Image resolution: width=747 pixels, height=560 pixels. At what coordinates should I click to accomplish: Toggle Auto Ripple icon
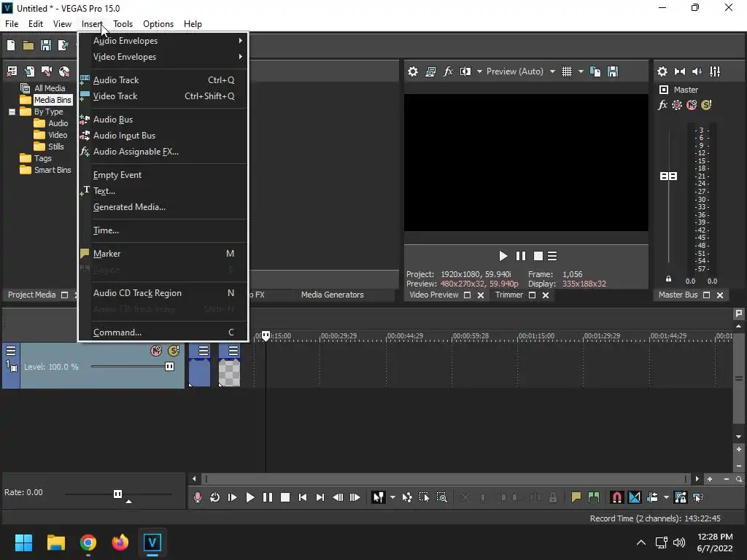653,497
